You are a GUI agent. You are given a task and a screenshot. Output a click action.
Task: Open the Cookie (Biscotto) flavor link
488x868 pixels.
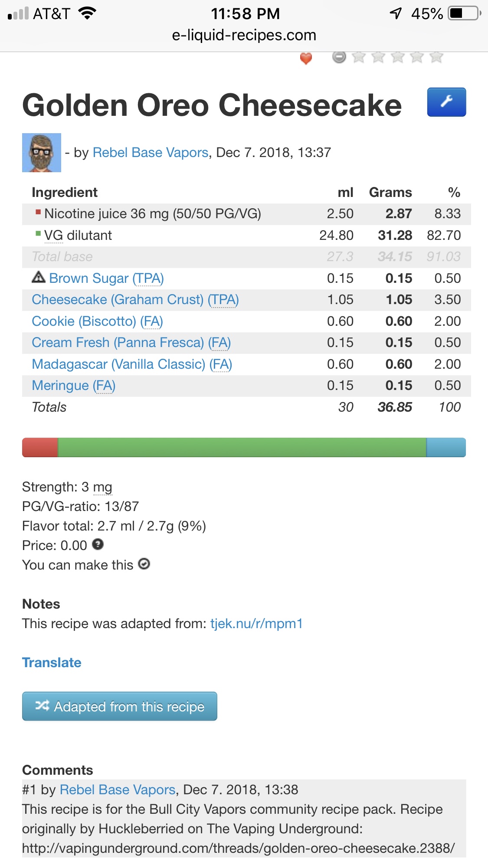pos(97,321)
